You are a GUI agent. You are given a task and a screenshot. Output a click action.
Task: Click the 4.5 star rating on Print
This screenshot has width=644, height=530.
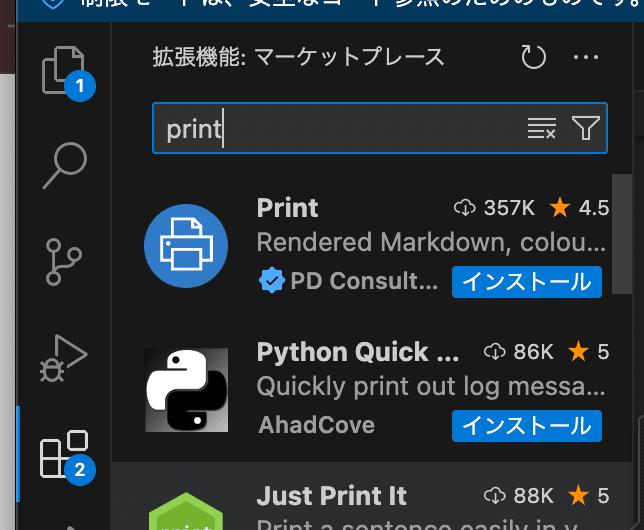click(x=580, y=208)
